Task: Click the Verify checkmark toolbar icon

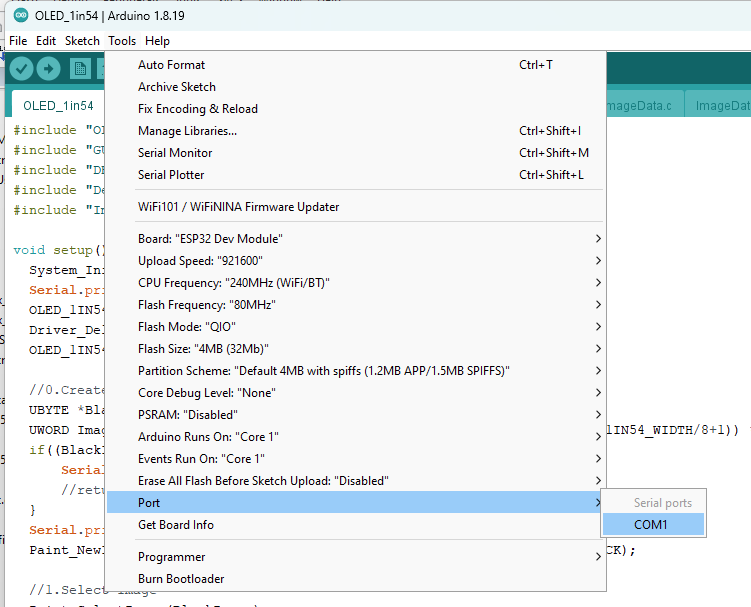Action: 21,69
